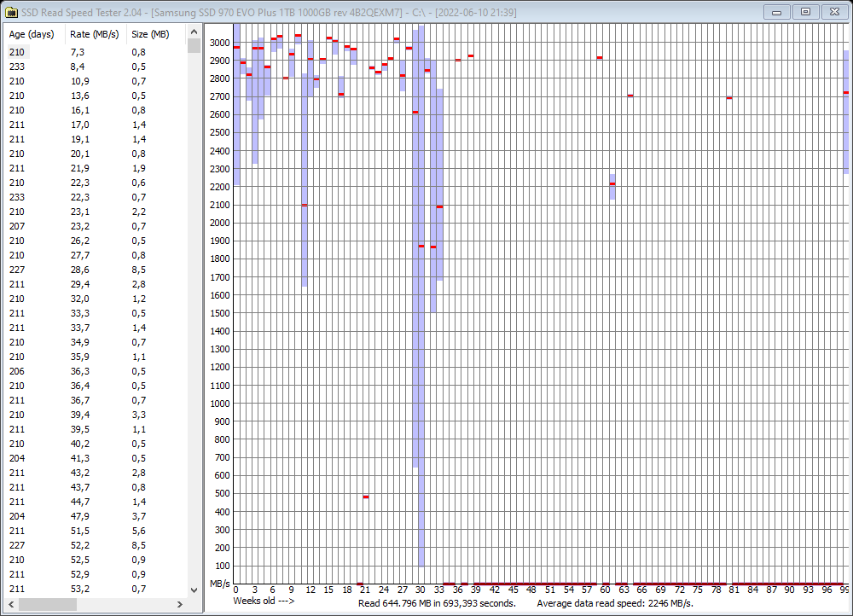
Task: Maximize the SSD Read Speed Tester window
Action: 806,12
